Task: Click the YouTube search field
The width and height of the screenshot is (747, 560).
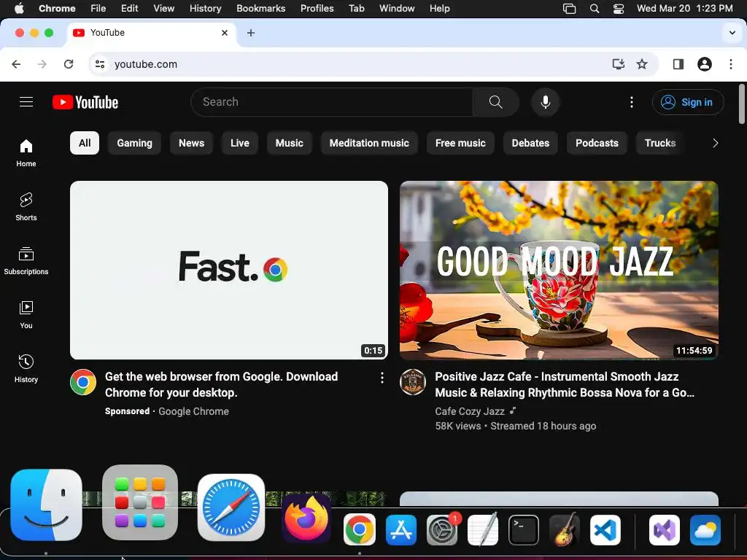Action: coord(332,102)
